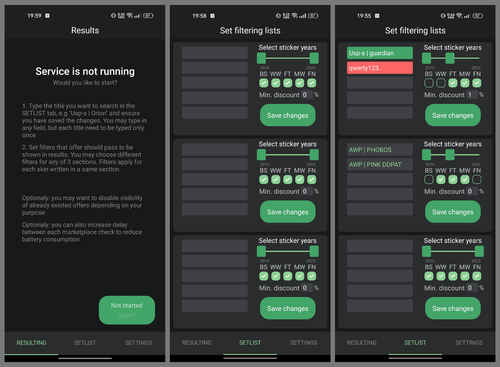Focus Min. discount field in the AWP | PHOBOS section

472,191
